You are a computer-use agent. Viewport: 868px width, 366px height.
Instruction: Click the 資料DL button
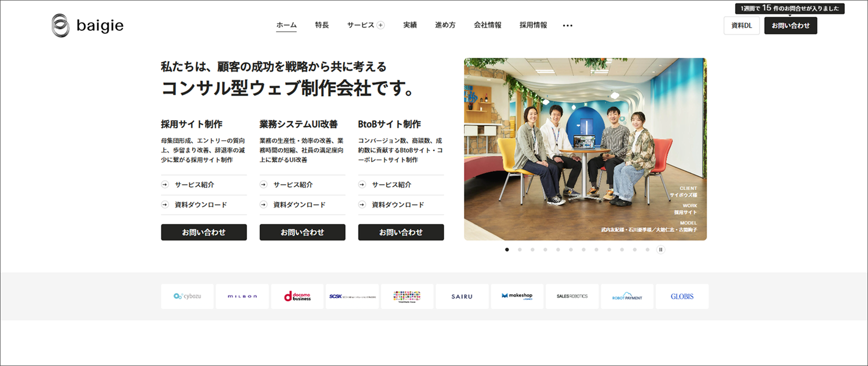(x=741, y=26)
